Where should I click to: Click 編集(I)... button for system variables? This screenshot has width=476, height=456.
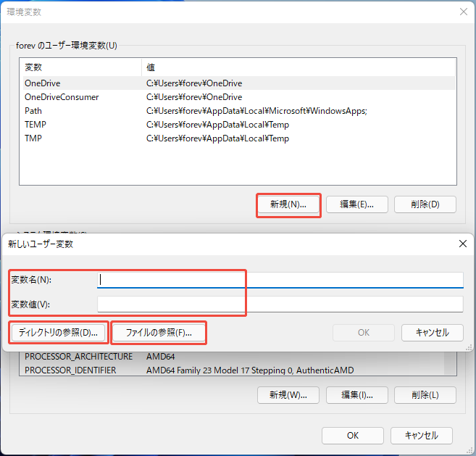point(357,395)
